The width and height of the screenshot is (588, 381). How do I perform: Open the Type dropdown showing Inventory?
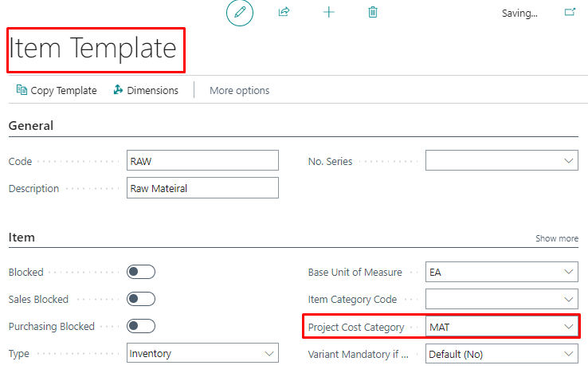pyautogui.click(x=269, y=353)
